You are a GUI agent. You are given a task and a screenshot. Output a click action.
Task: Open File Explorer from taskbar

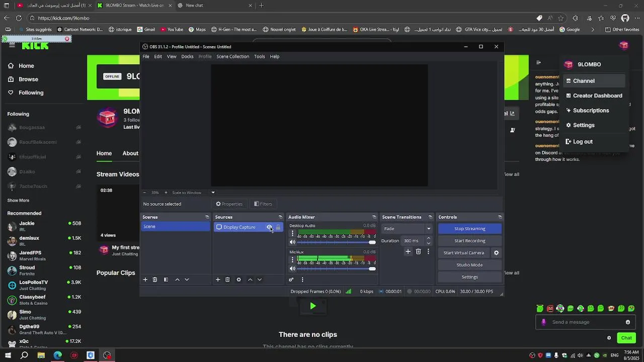click(41, 355)
